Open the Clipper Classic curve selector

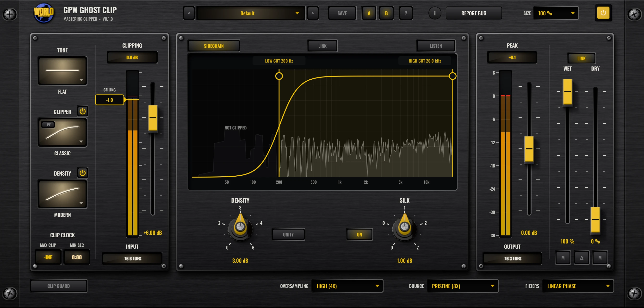point(62,133)
